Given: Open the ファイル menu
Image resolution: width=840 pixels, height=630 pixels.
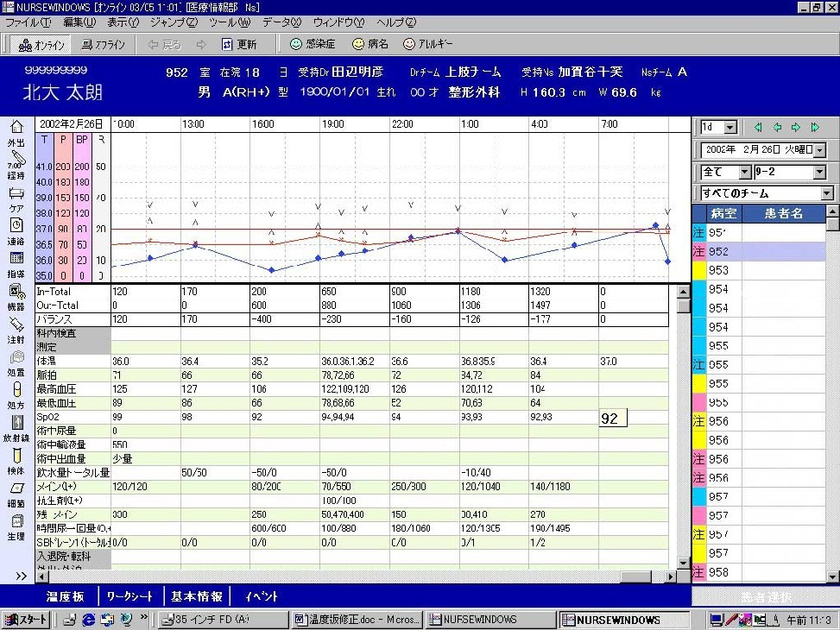Looking at the screenshot, I should [x=28, y=22].
